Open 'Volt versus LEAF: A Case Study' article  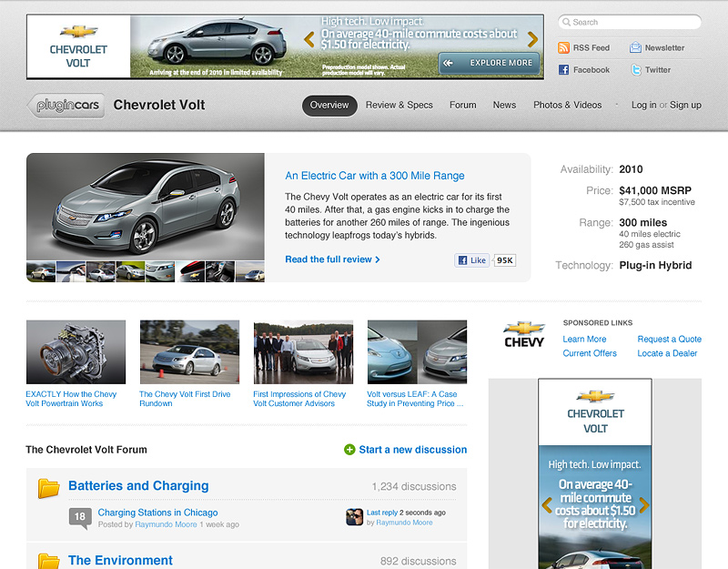tap(415, 399)
